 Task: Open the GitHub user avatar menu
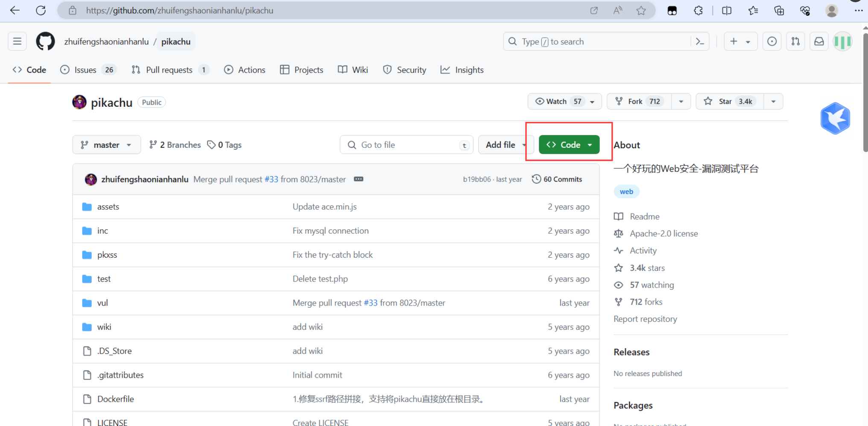843,41
